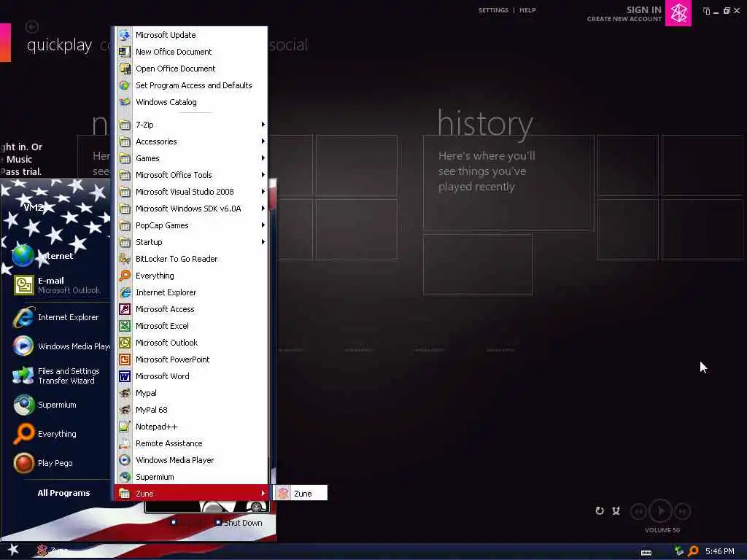Expand PopCap Games folder
Viewport: 747px width, 560px height.
(x=191, y=225)
